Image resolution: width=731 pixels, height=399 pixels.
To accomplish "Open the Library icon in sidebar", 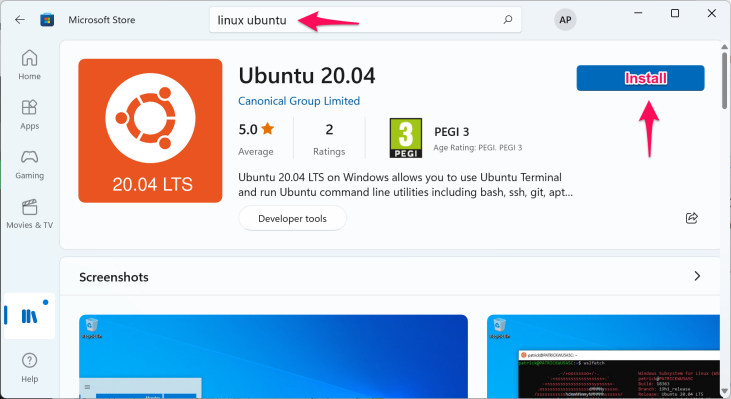I will (x=29, y=316).
